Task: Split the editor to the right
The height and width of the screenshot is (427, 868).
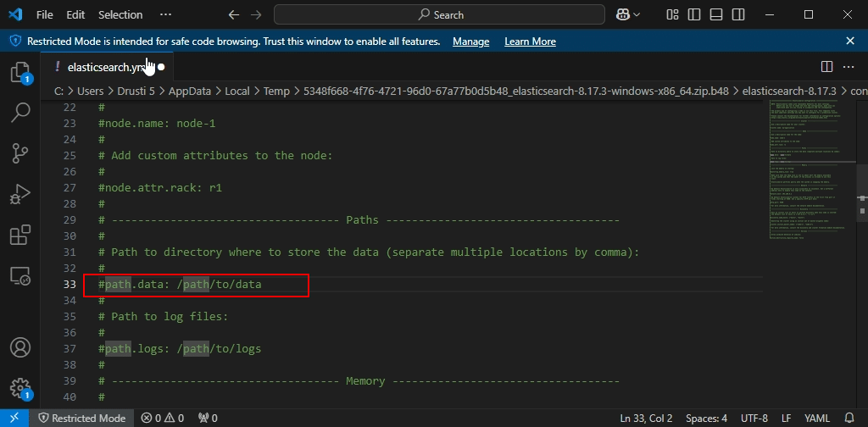Action: [x=827, y=67]
